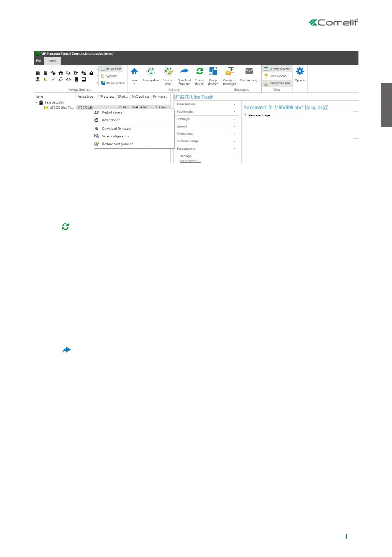This screenshot has height=557, width=392.
Task: Toggle the Filter window view
Action: [276, 76]
